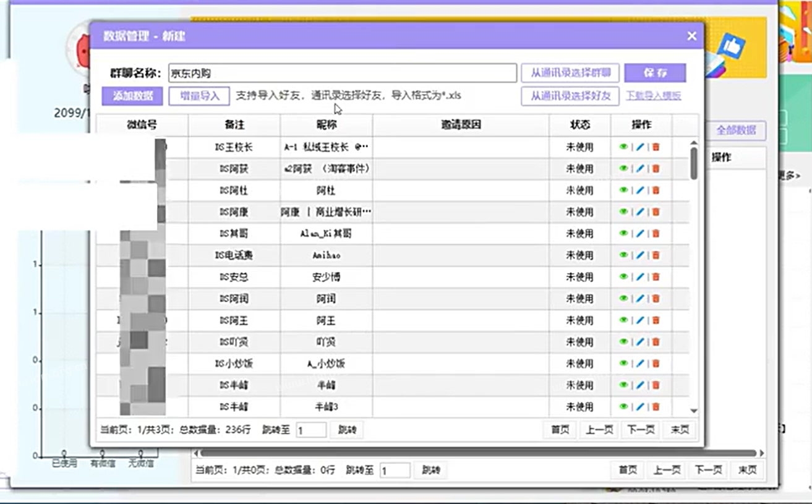
Task: Click the 邀请原因 column header
Action: (461, 125)
